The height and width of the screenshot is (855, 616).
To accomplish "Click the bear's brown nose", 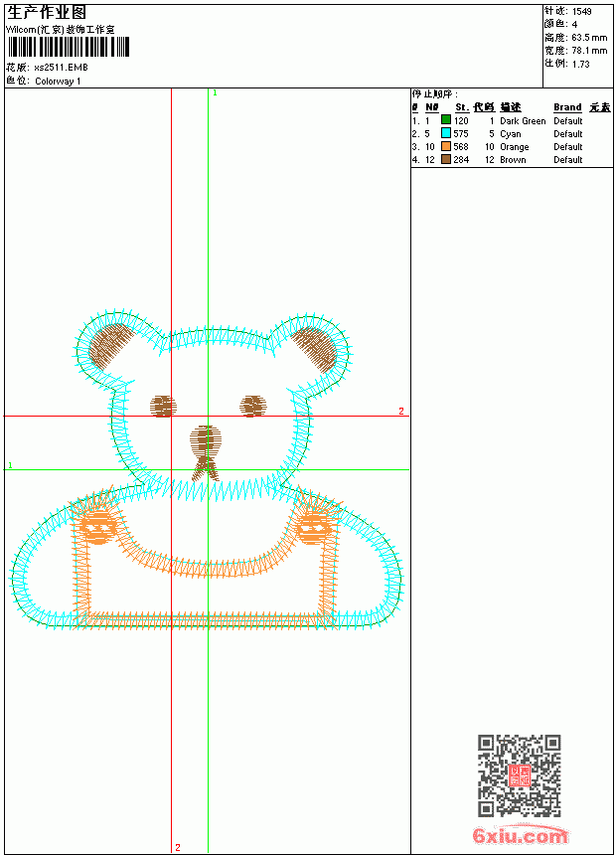I will pyautogui.click(x=206, y=440).
